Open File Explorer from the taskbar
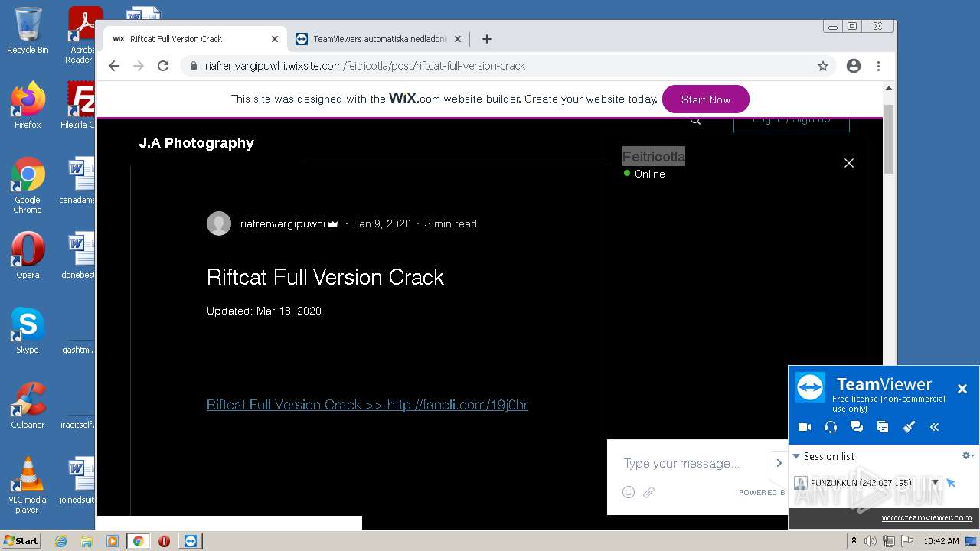Image resolution: width=980 pixels, height=551 pixels. coord(87,541)
